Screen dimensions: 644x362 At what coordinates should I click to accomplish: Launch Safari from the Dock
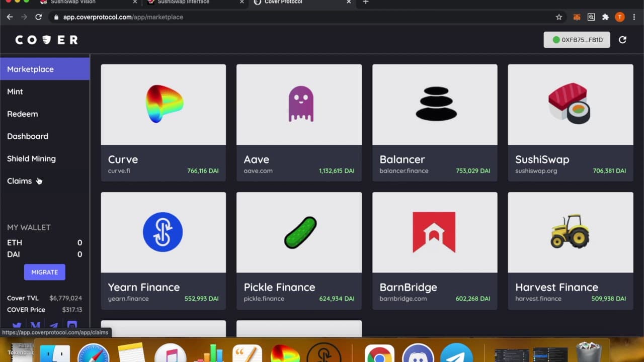(x=93, y=353)
